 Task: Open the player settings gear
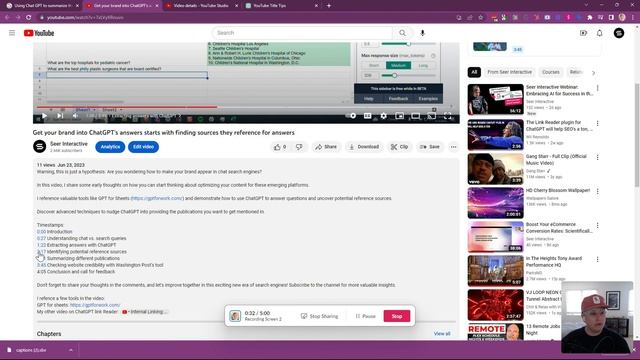[x=383, y=116]
